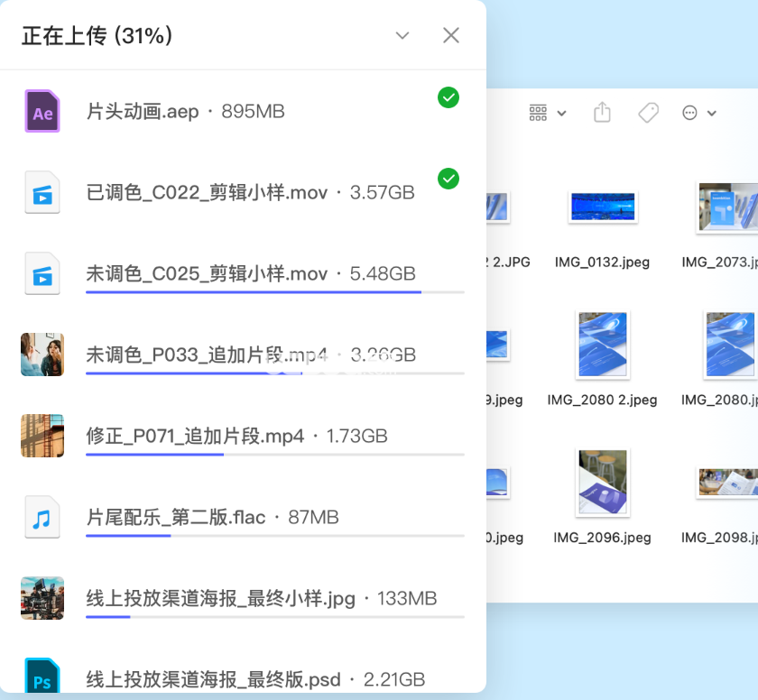
Task: Click the thumbnail of 未调色_P033_追加片段.mp4
Action: pyautogui.click(x=42, y=355)
